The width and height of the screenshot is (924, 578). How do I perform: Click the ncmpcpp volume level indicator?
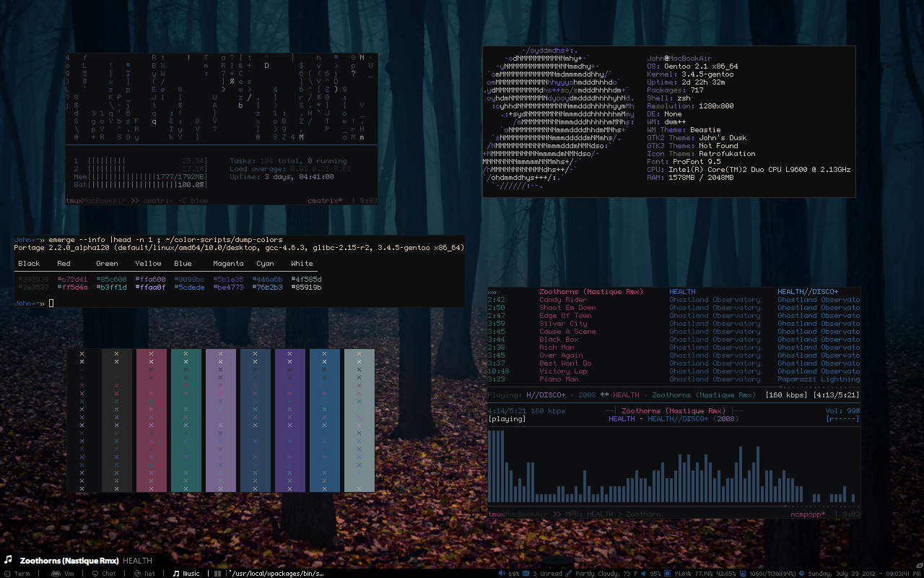tap(843, 411)
